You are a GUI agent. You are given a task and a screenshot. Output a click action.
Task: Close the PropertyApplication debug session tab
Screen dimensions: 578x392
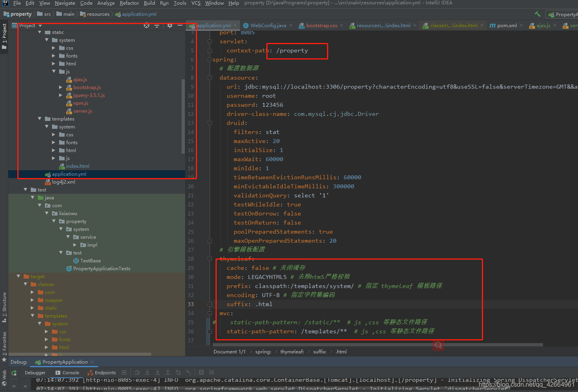click(x=92, y=362)
